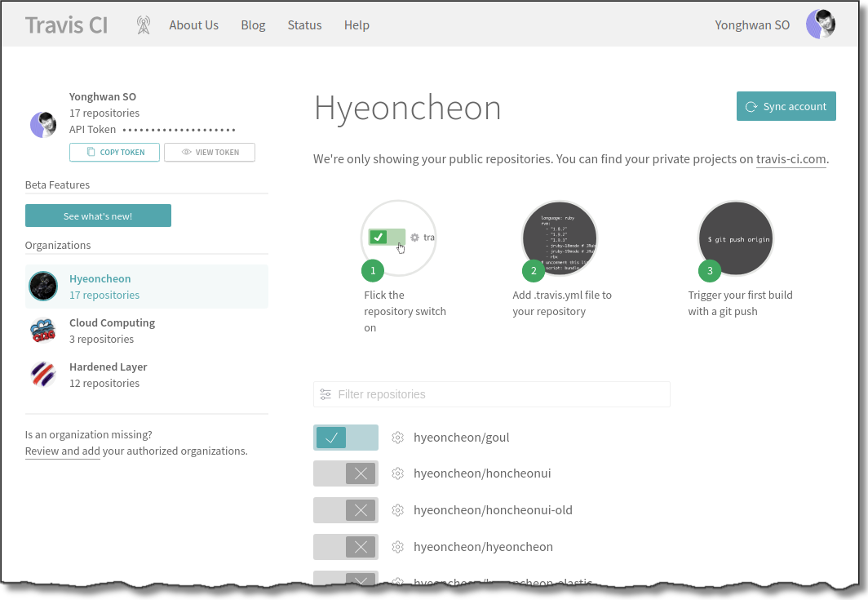Screen dimensions: 868x600
Task: Click user avatar in top right corner
Action: (x=821, y=24)
